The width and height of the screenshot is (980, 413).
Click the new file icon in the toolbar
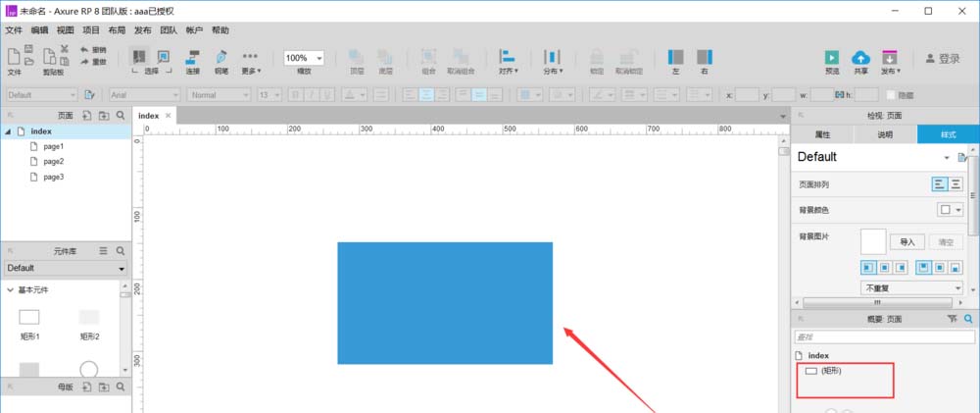14,57
